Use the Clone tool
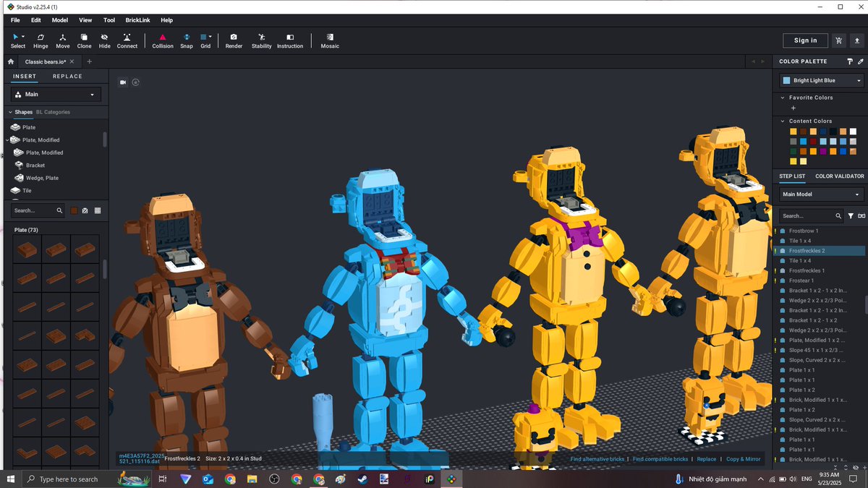This screenshot has height=488, width=868. point(84,40)
